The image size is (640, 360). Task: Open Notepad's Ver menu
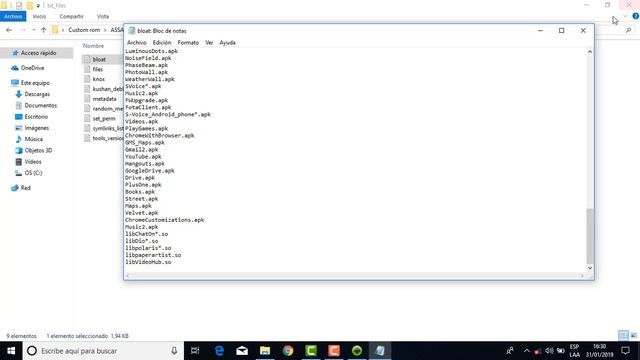pos(209,42)
